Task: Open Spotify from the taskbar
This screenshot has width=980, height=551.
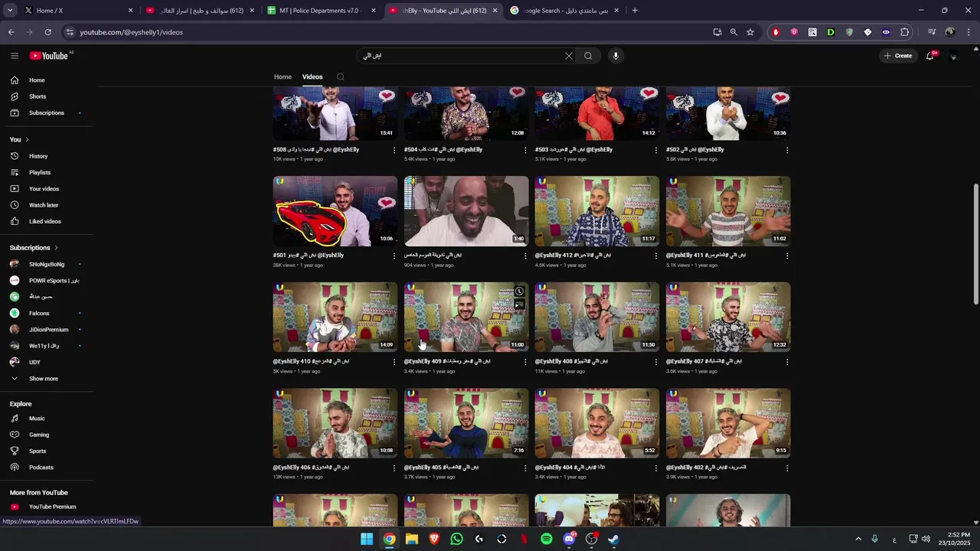Action: 547,539
